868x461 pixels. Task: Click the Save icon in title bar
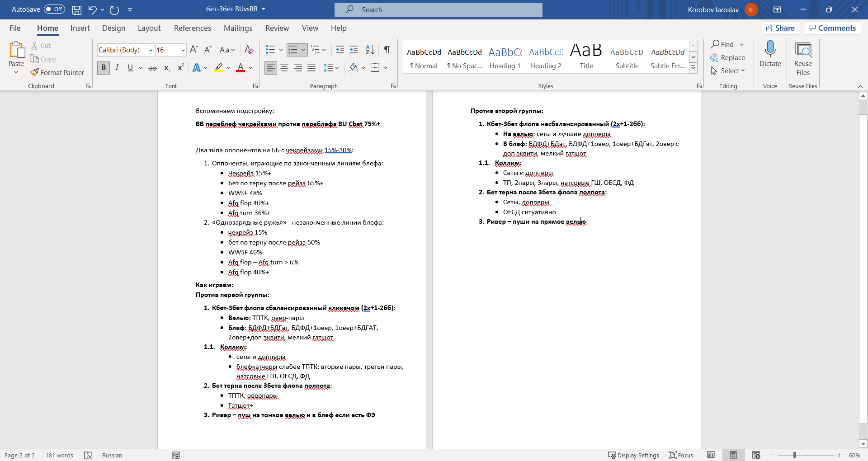77,9
